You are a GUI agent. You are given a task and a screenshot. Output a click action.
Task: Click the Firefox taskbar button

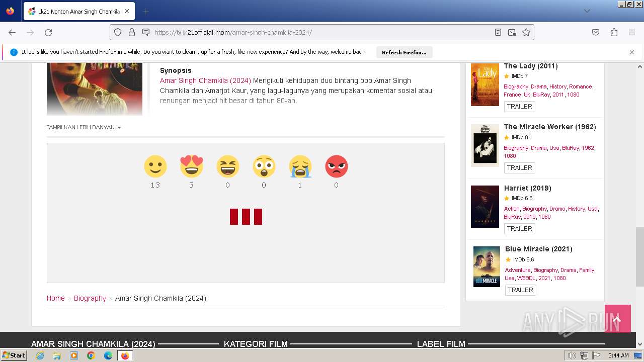(x=125, y=355)
